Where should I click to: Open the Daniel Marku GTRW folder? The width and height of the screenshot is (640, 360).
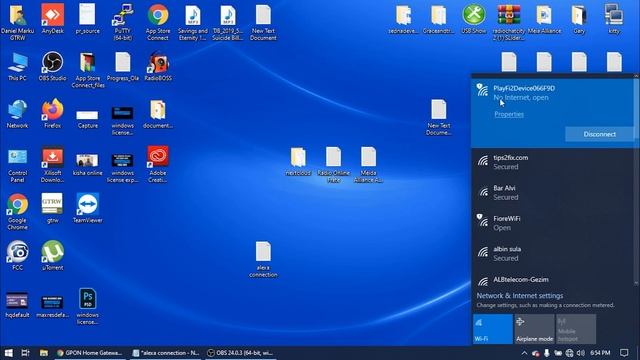coord(17,22)
